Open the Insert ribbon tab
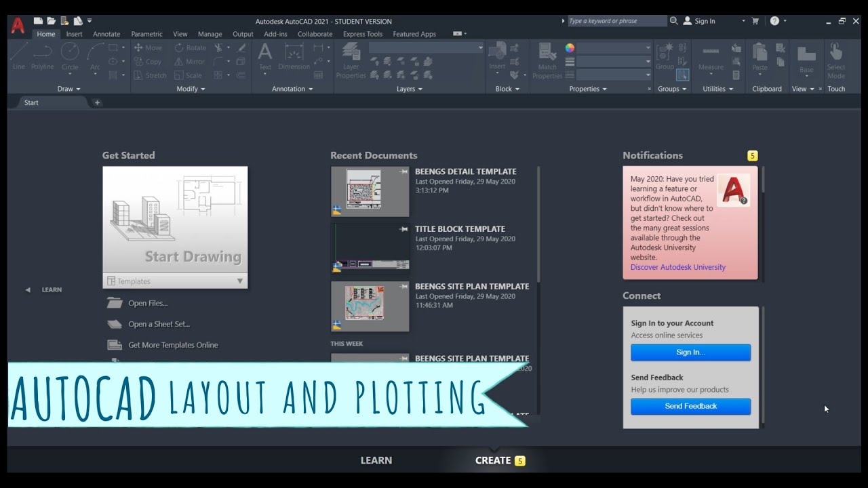Image resolution: width=868 pixels, height=488 pixels. (74, 34)
